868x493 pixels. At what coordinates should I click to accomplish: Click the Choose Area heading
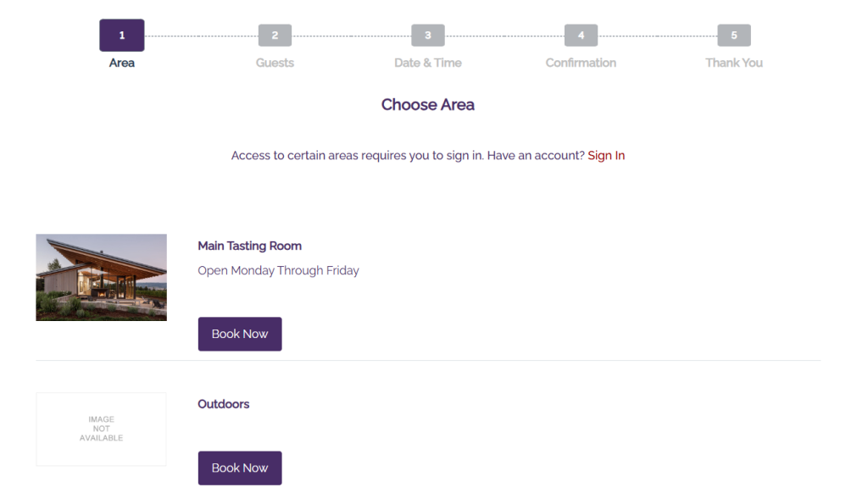tap(428, 105)
